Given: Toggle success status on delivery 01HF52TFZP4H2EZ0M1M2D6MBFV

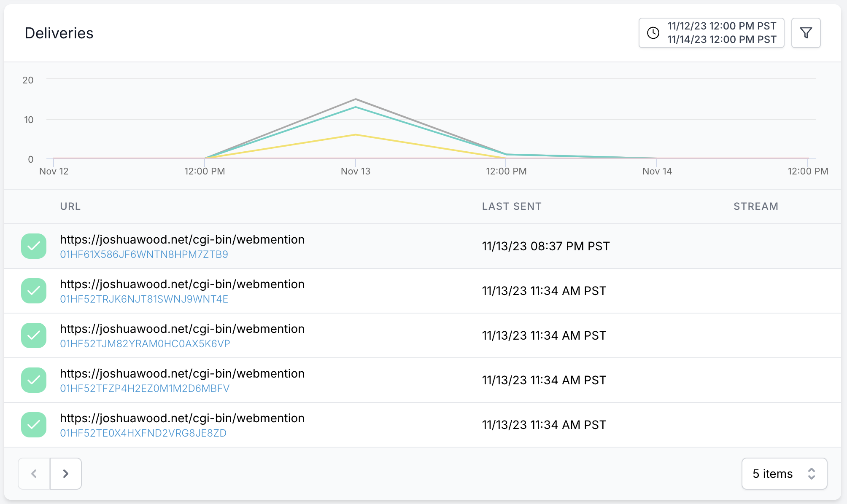Looking at the screenshot, I should pos(33,380).
